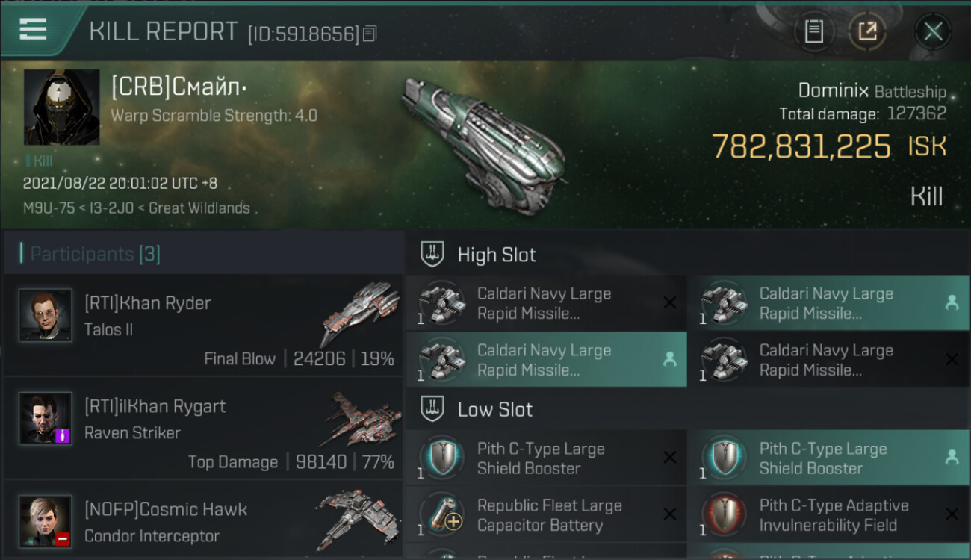Open the clipboard notes icon
The height and width of the screenshot is (560, 971).
coord(813,31)
